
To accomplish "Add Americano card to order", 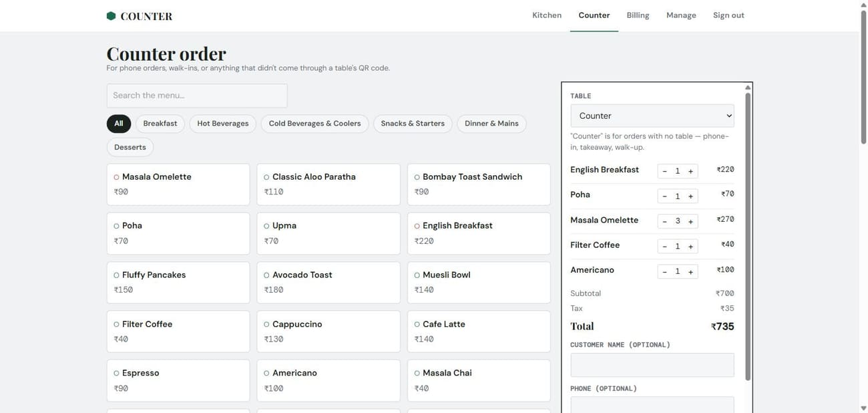I will [x=329, y=381].
